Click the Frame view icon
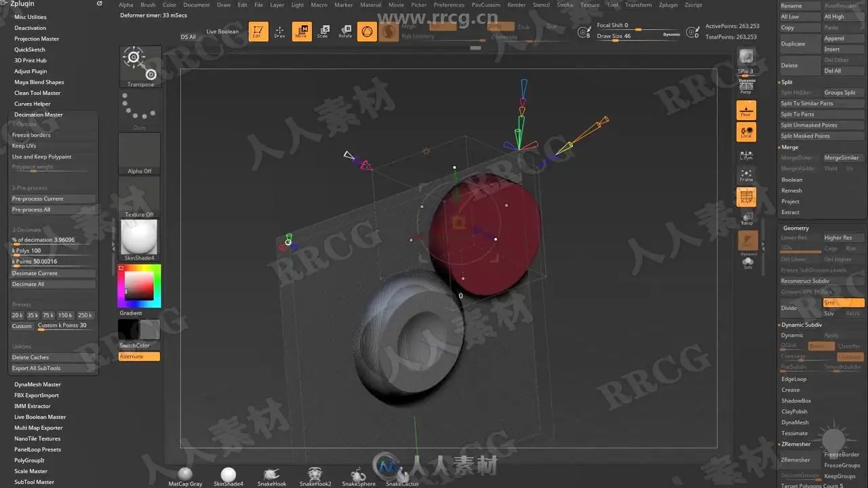This screenshot has width=868, height=488. pos(746,176)
